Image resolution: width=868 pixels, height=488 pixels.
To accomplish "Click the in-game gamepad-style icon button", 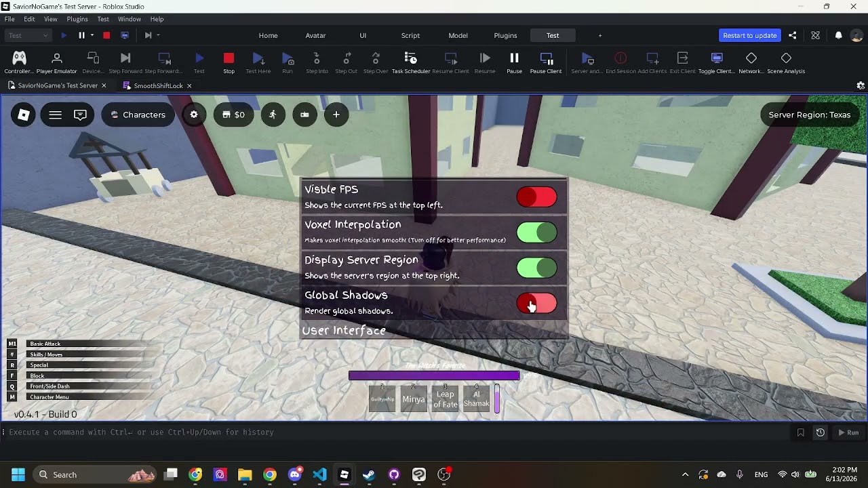I will coord(304,115).
